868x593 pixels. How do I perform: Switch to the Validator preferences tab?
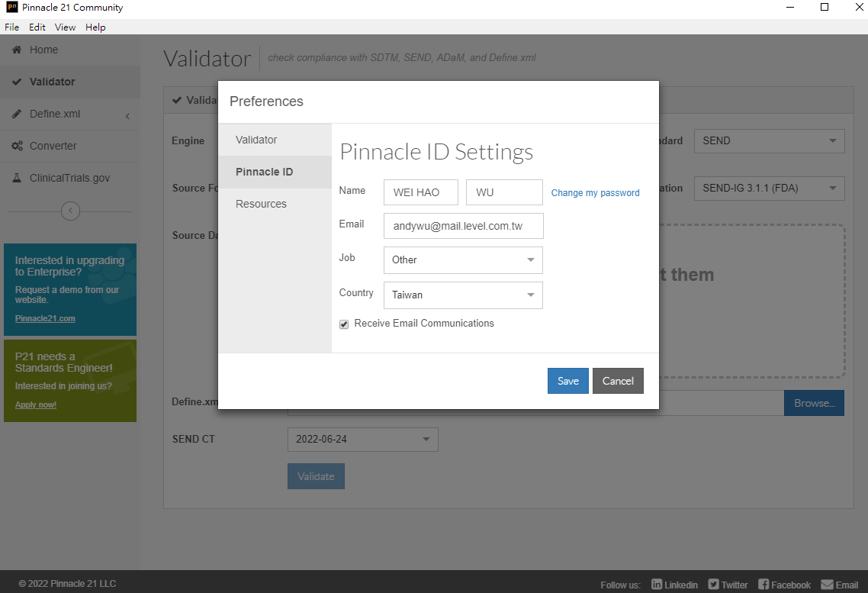coord(256,140)
